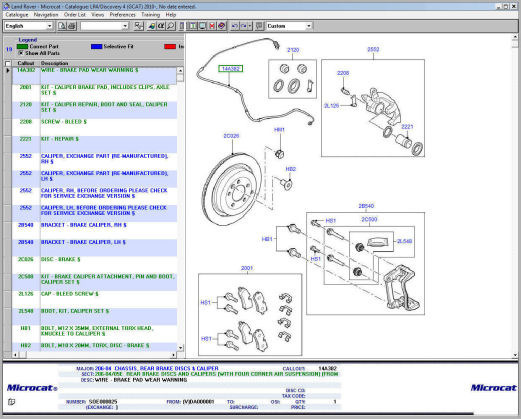Click callout 2C026 above the brake disc

231,136
